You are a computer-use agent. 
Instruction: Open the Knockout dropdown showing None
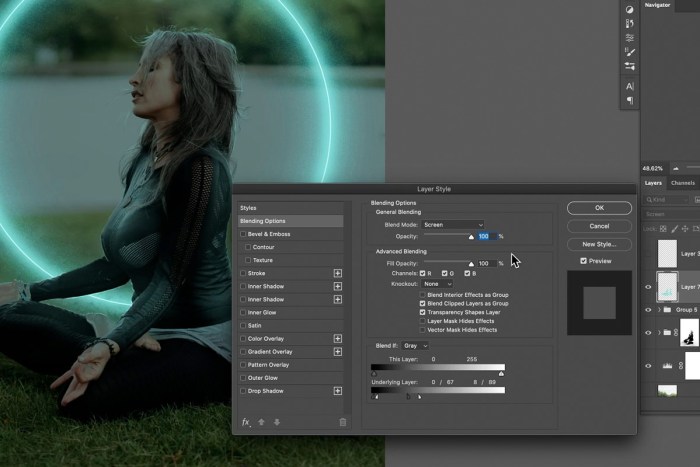(x=437, y=284)
